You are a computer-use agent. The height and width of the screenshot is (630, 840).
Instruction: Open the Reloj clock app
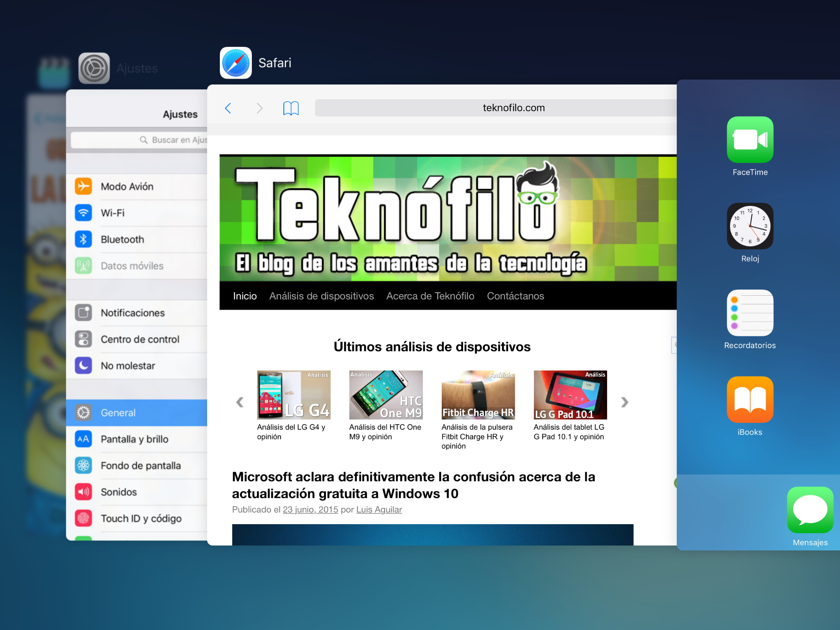pyautogui.click(x=750, y=226)
